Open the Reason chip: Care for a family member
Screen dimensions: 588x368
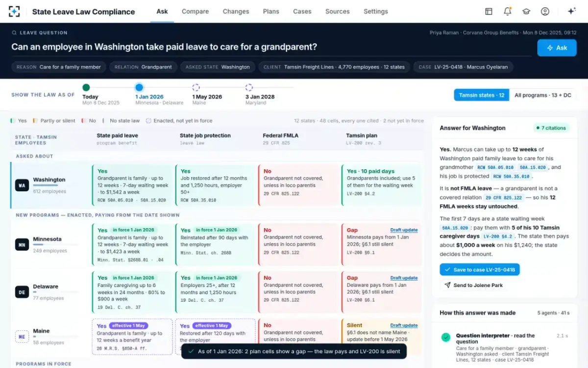[x=59, y=67]
